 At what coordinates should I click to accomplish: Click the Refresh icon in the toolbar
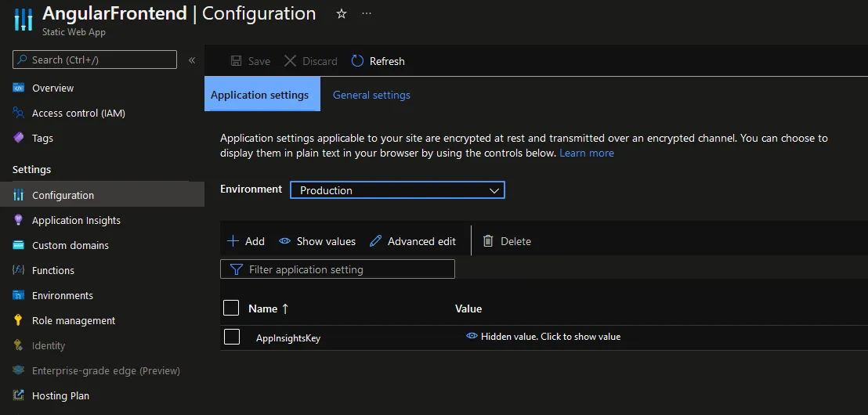[x=357, y=61]
